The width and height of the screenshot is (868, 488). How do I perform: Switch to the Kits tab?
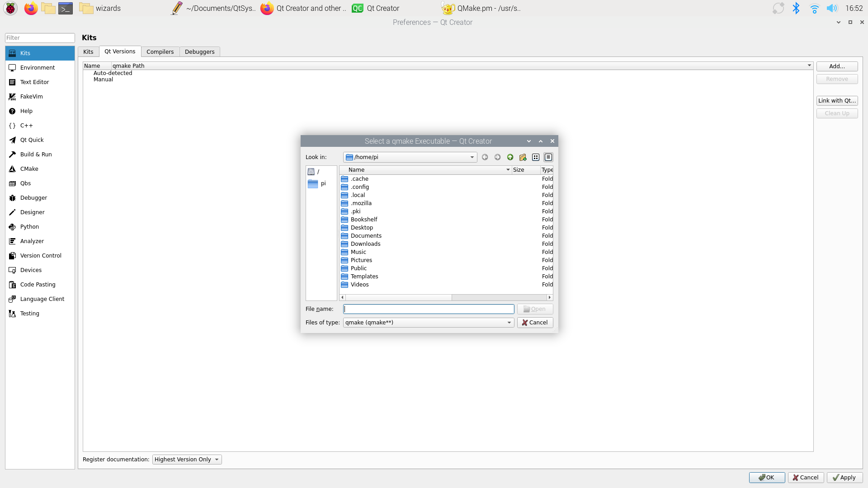[88, 52]
